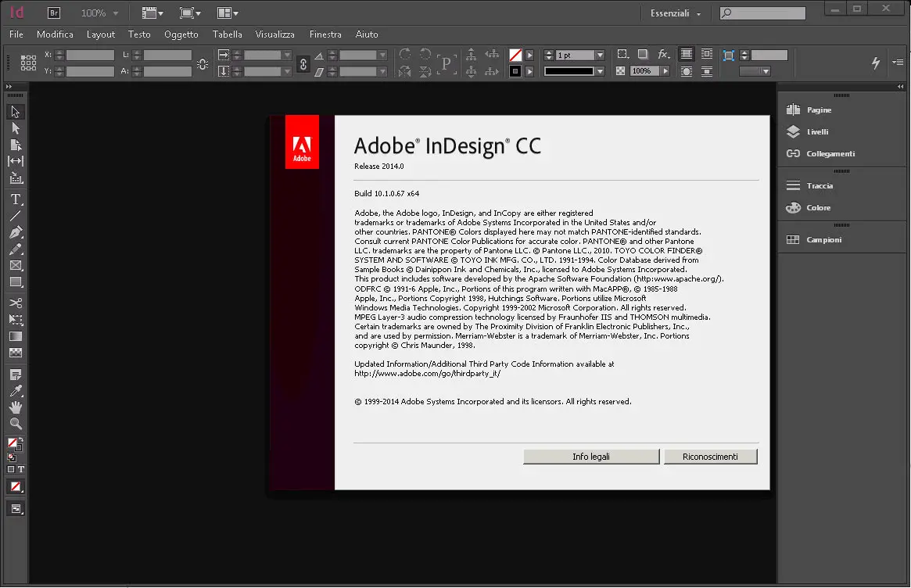The height and width of the screenshot is (588, 911).
Task: Select the Pen tool
Action: (x=16, y=232)
